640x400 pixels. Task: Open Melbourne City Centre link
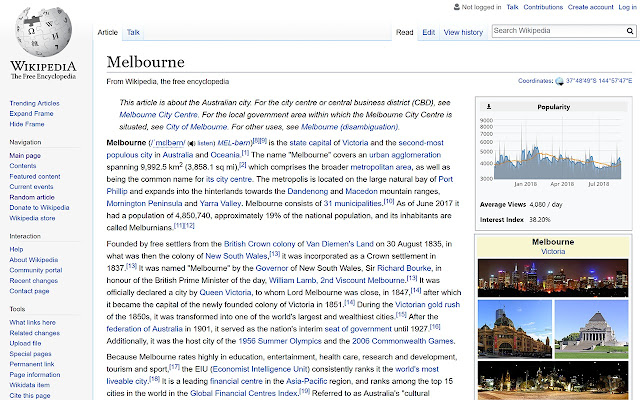click(158, 115)
